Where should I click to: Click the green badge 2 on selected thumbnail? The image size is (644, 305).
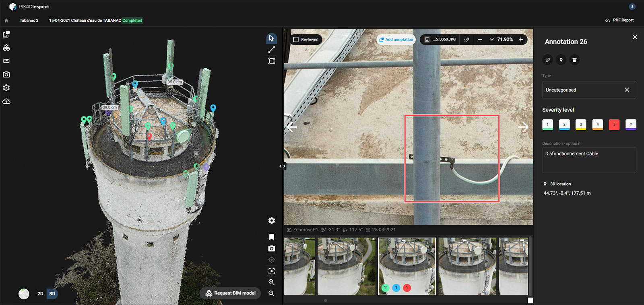pyautogui.click(x=385, y=288)
